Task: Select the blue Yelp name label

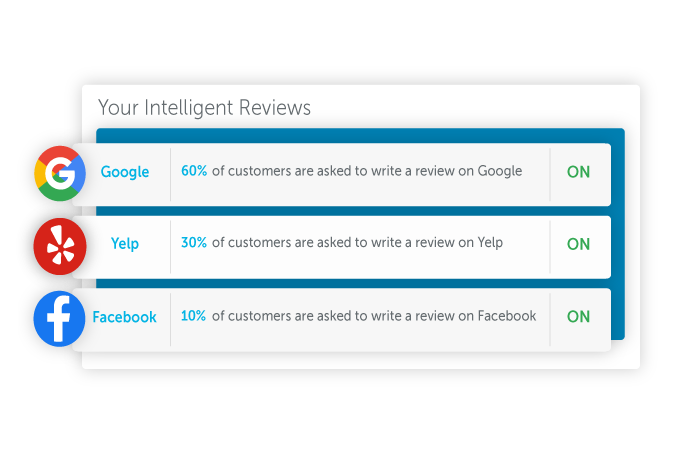Action: point(125,243)
